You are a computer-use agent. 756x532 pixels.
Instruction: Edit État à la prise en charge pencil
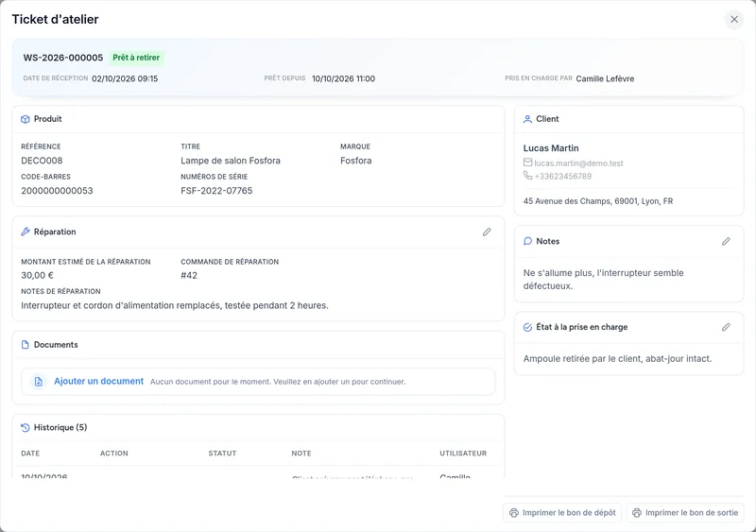726,327
